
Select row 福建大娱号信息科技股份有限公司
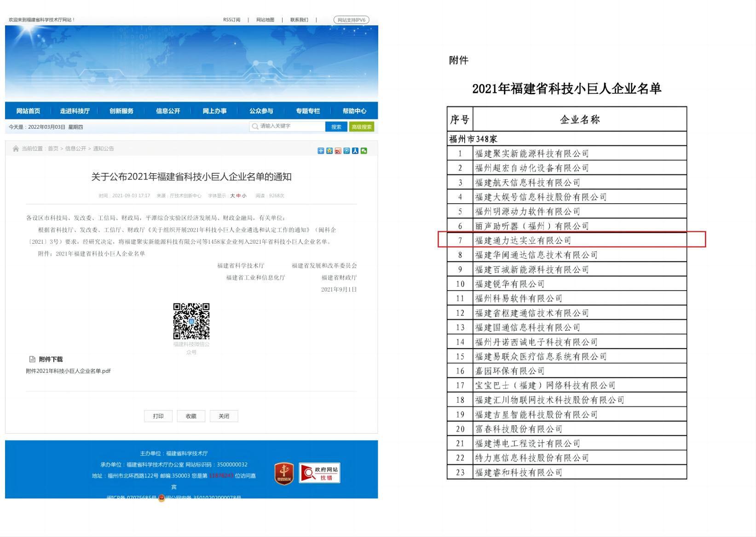point(567,197)
